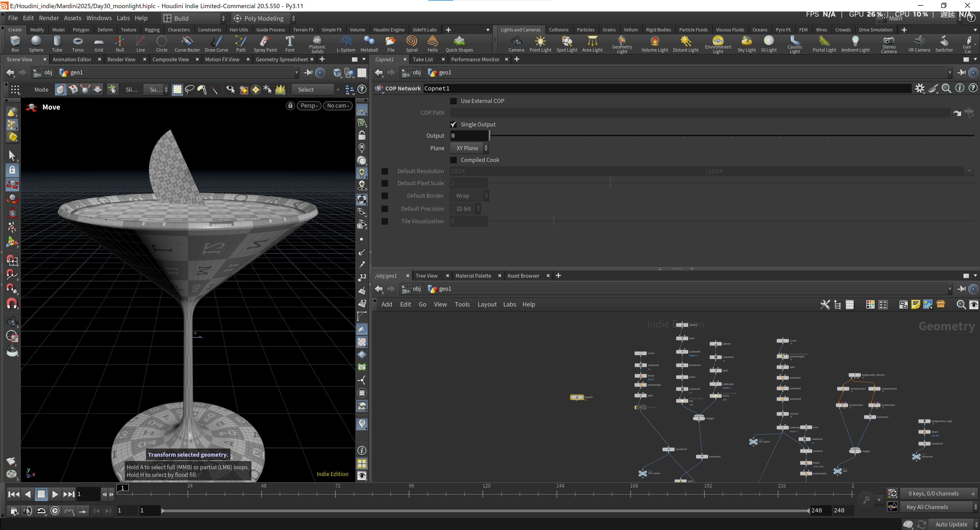Select the L-System shelf tool
Image resolution: width=980 pixels, height=530 pixels.
click(x=346, y=44)
